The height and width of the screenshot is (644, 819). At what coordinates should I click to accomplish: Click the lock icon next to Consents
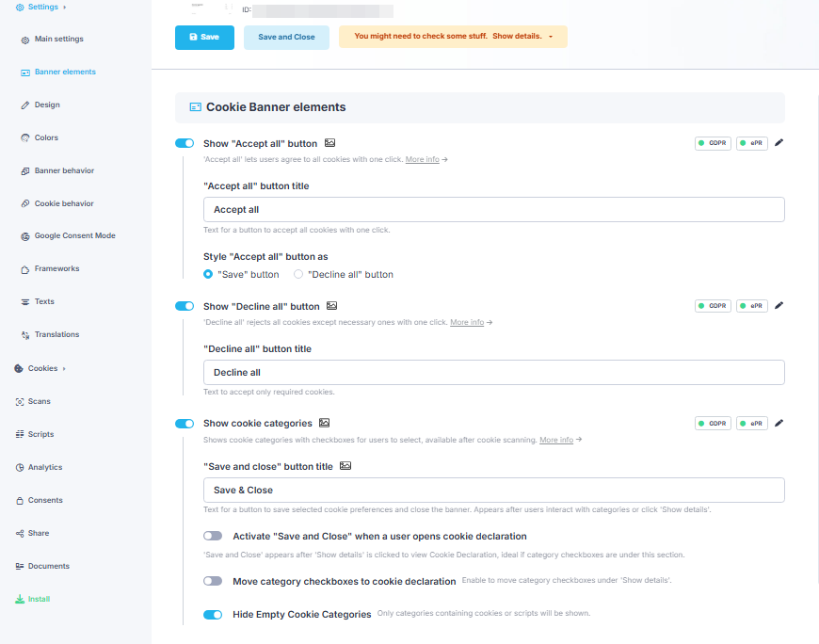(x=20, y=500)
